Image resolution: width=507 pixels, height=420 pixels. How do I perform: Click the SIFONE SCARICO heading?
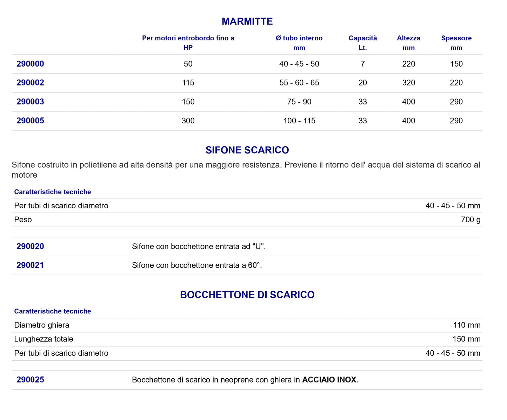[247, 150]
